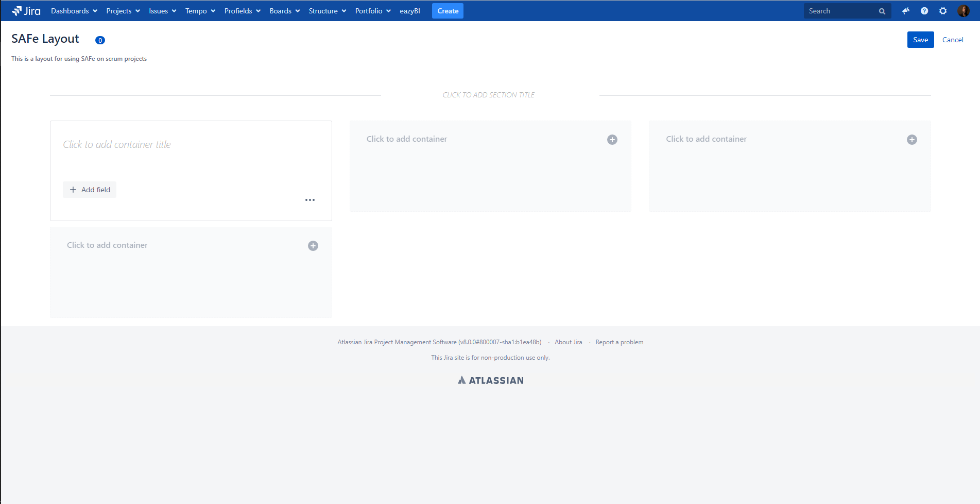This screenshot has width=980, height=504.
Task: Expand the Profields dropdown menu
Action: pos(243,11)
